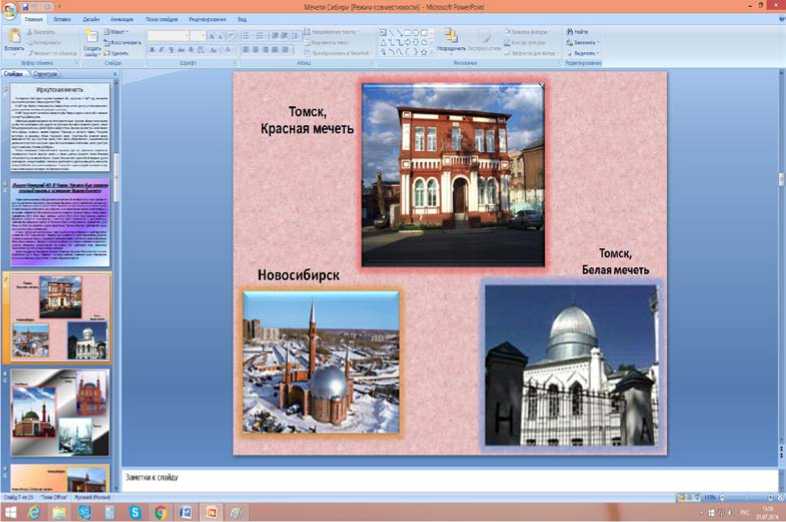Adjust the zoom slider in status bar
The height and width of the screenshot is (522, 786).
coord(745,497)
